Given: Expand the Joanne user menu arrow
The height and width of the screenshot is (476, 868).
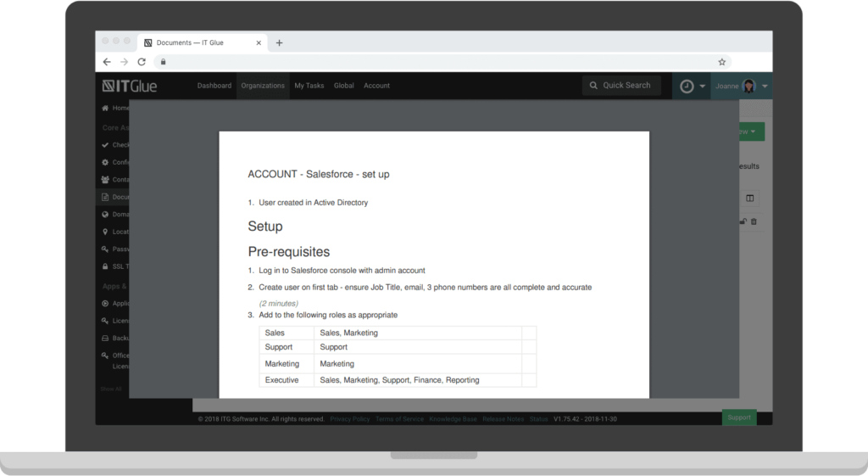Looking at the screenshot, I should [x=765, y=86].
